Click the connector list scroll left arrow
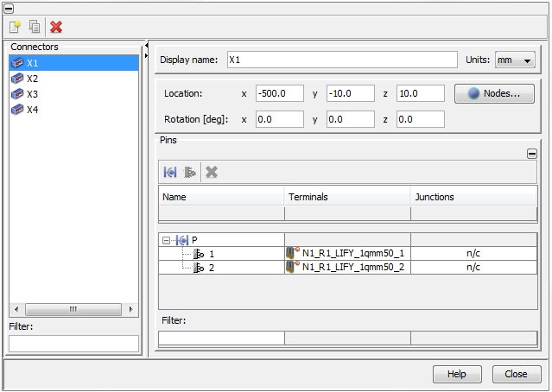This screenshot has width=552, height=392. coord(16,310)
